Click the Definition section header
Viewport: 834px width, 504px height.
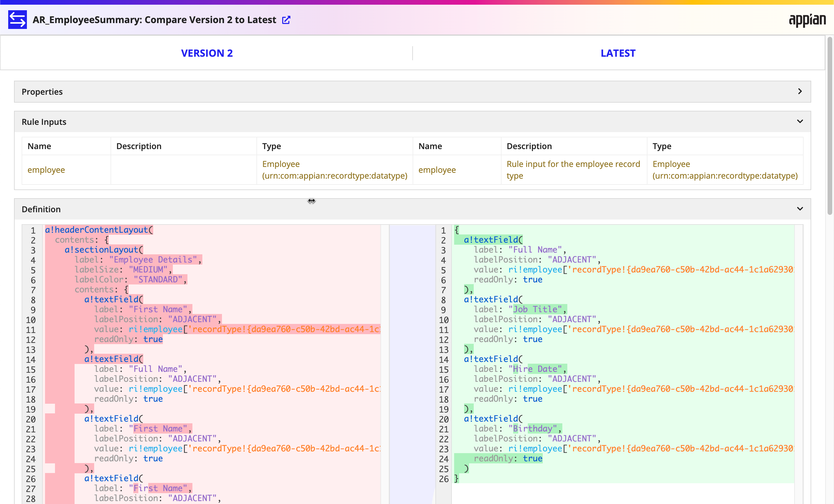[x=412, y=209]
